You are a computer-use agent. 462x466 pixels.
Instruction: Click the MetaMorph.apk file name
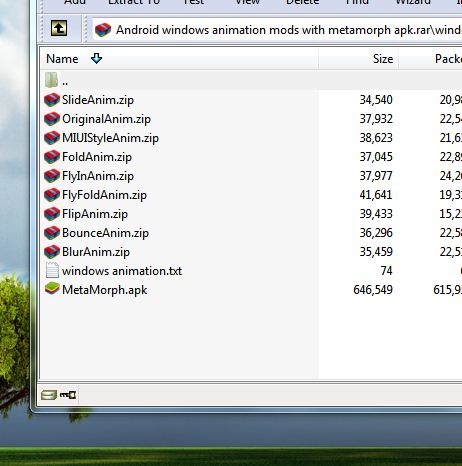105,290
